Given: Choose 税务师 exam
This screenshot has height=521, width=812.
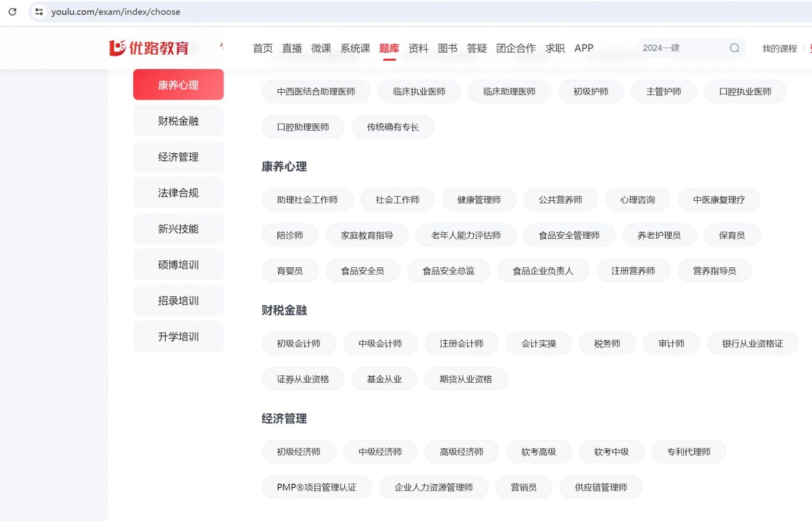Looking at the screenshot, I should click(608, 343).
